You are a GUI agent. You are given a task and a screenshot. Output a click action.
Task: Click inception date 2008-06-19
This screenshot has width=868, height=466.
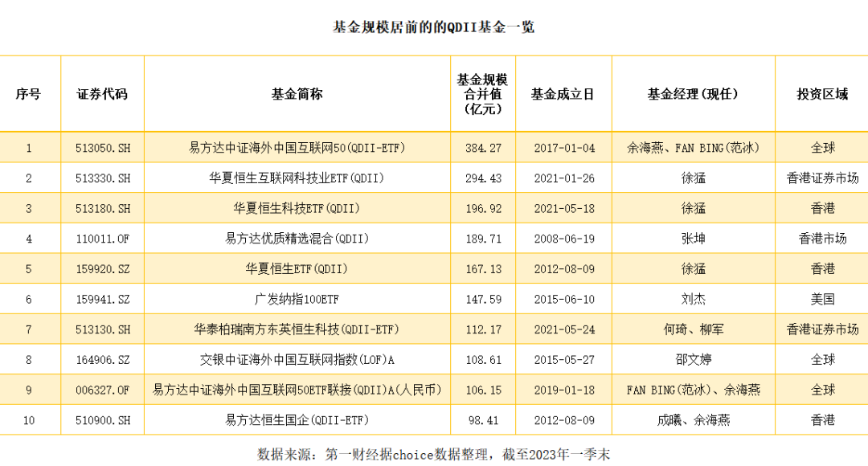564,239
